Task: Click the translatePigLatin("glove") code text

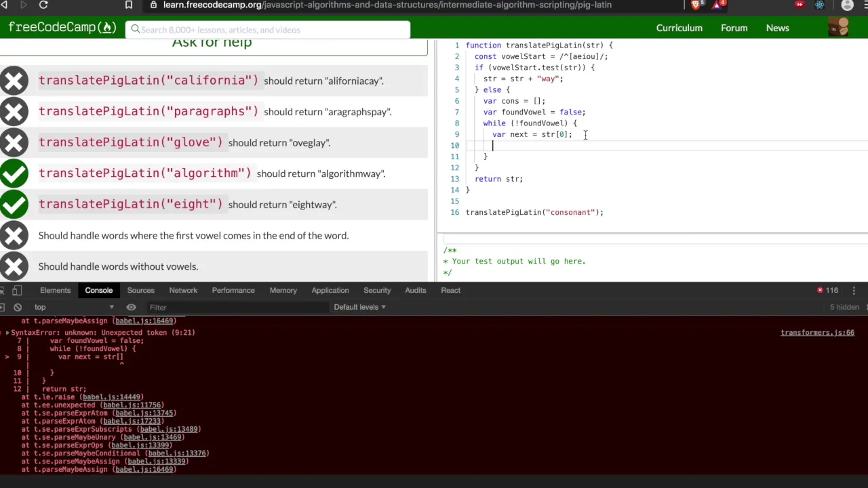Action: [130, 142]
